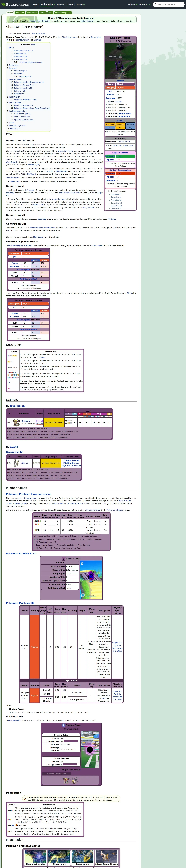Click the Dragon type badge for Giratina
The height and width of the screenshot is (868, 186).
click(x=40, y=424)
